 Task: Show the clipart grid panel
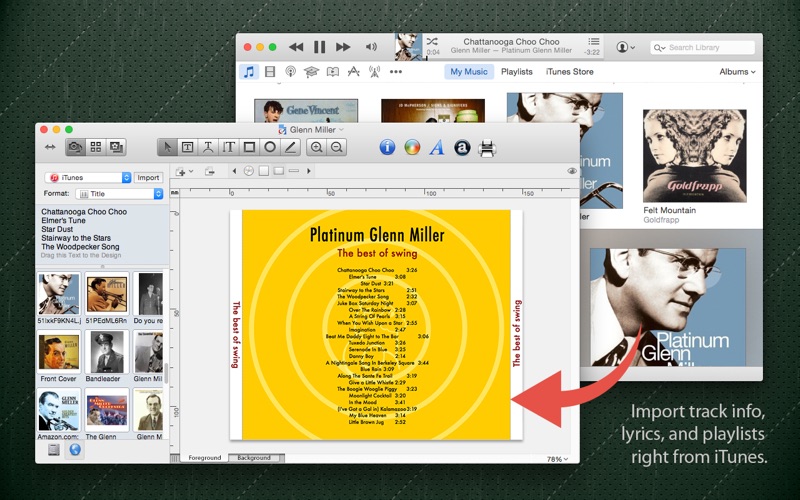click(95, 147)
